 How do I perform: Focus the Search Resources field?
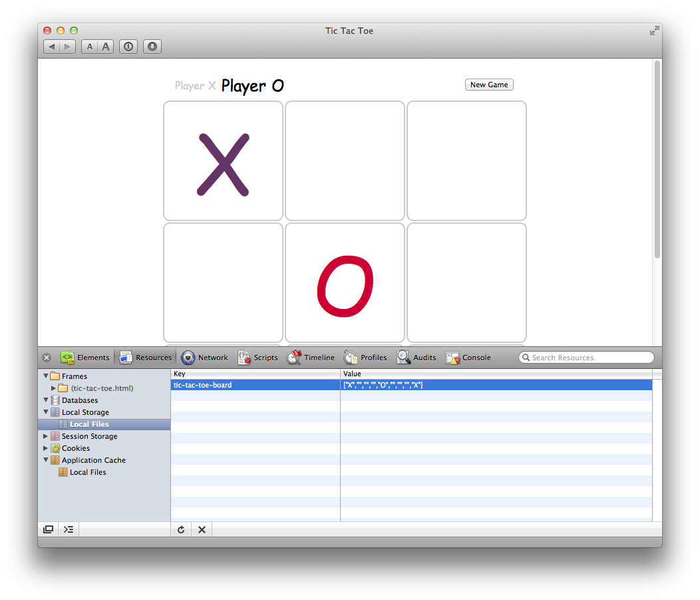pyautogui.click(x=586, y=358)
